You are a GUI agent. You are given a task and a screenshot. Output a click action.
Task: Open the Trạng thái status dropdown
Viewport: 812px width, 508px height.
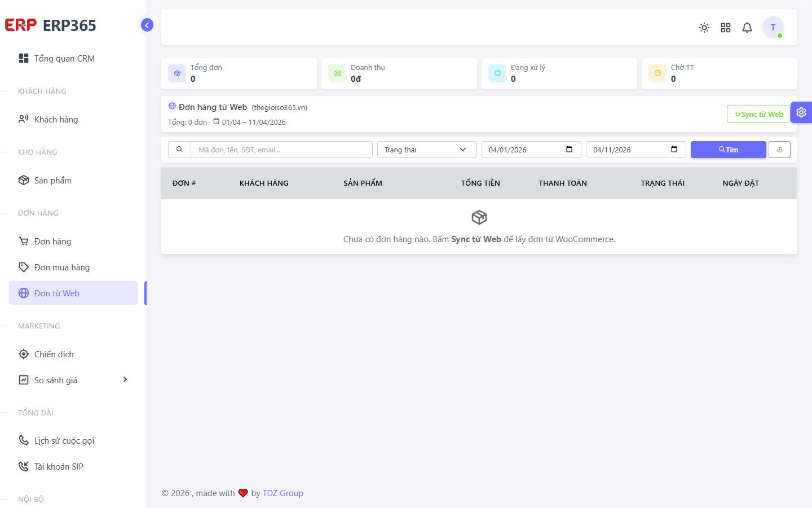[x=427, y=150]
